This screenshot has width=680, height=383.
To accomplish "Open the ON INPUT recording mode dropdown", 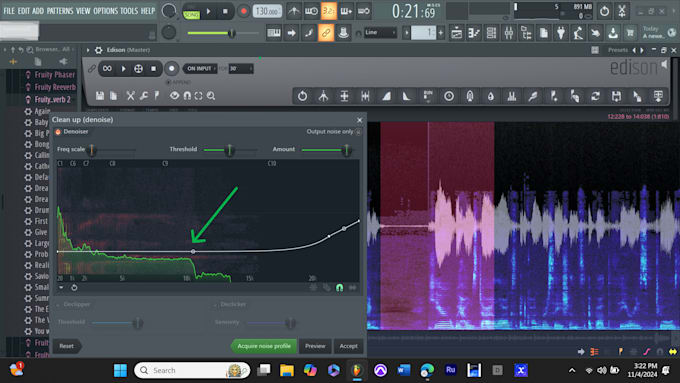I will tap(200, 69).
